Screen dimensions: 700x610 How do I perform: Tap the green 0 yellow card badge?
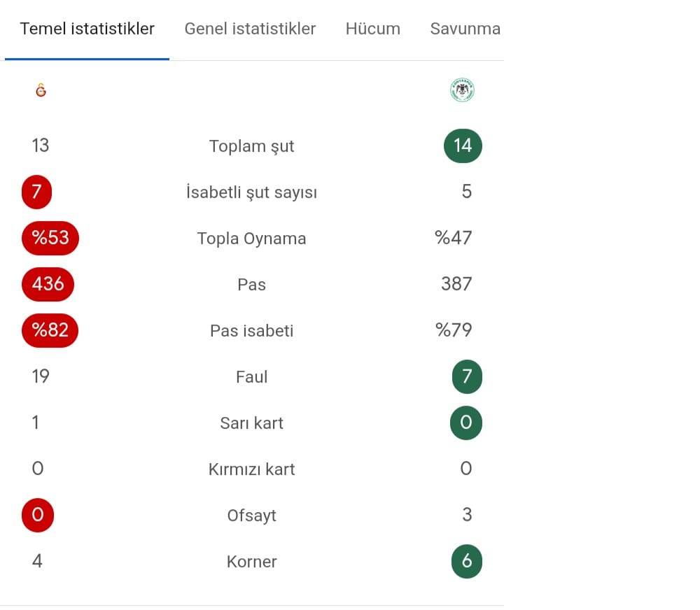coord(466,423)
